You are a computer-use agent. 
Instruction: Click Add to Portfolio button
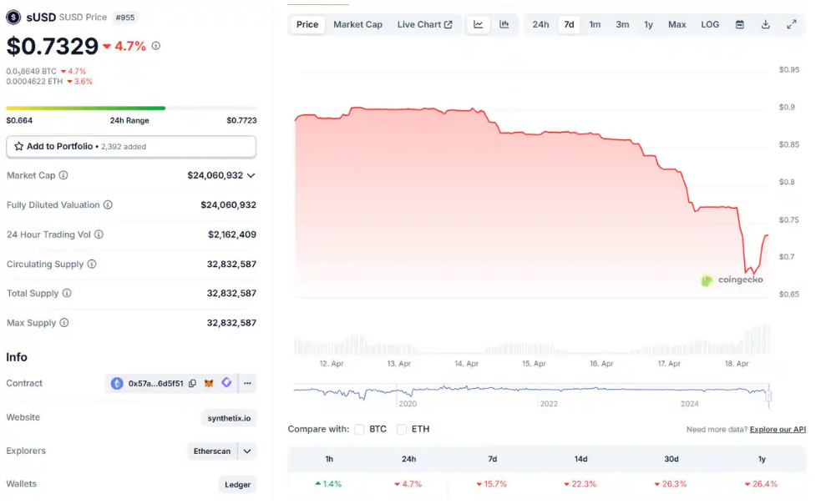[x=131, y=146]
